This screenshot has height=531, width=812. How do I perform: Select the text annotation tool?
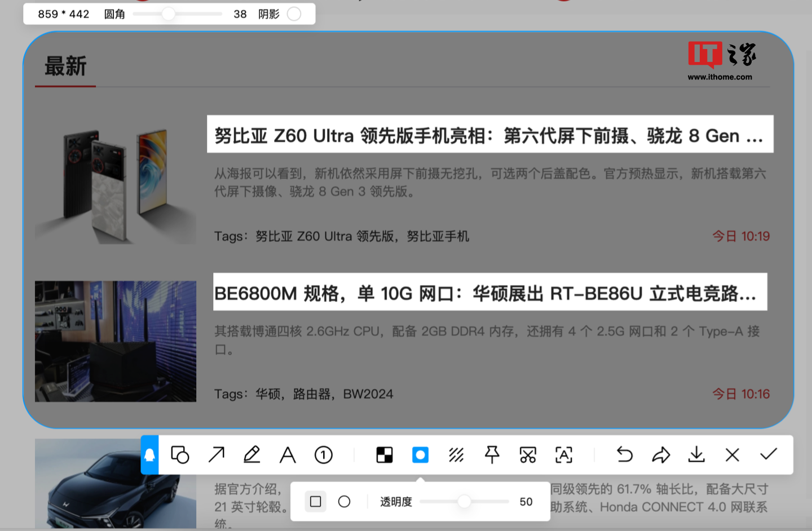[288, 455]
